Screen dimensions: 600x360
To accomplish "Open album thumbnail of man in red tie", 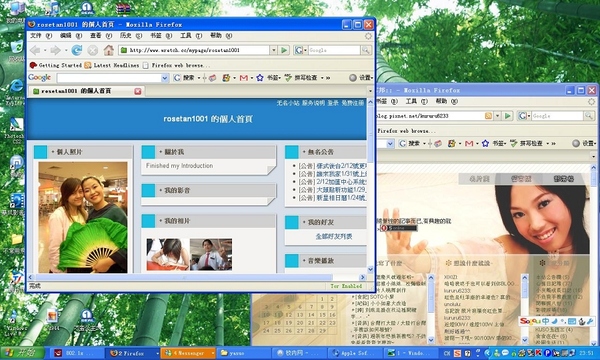I will 211,254.
